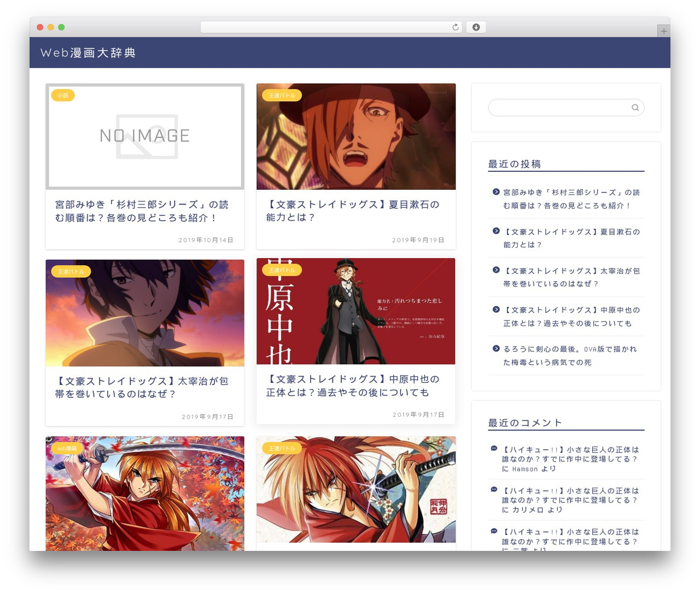Open Kenshin sword thumbnail with 王道バトル tag
This screenshot has width=700, height=593.
click(356, 489)
